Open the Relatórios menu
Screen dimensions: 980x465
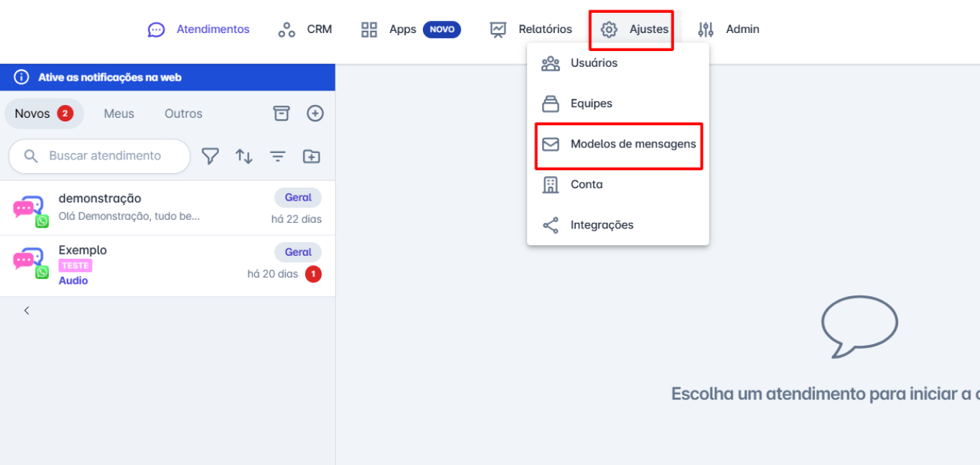pos(531,29)
